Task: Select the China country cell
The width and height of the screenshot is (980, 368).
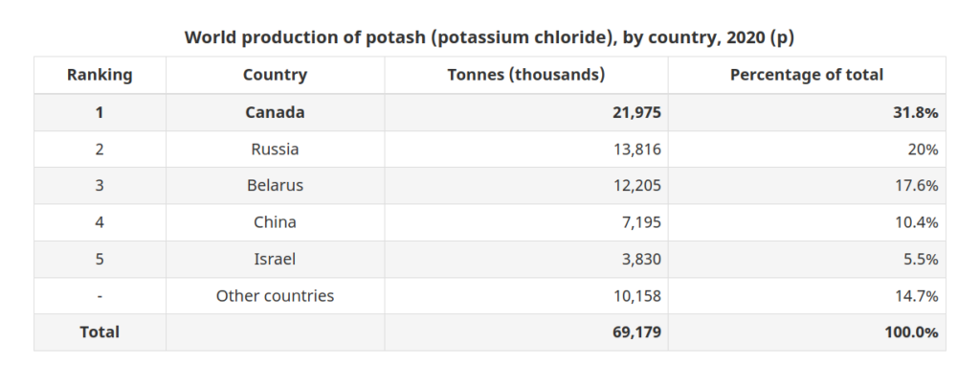Action: (x=275, y=222)
